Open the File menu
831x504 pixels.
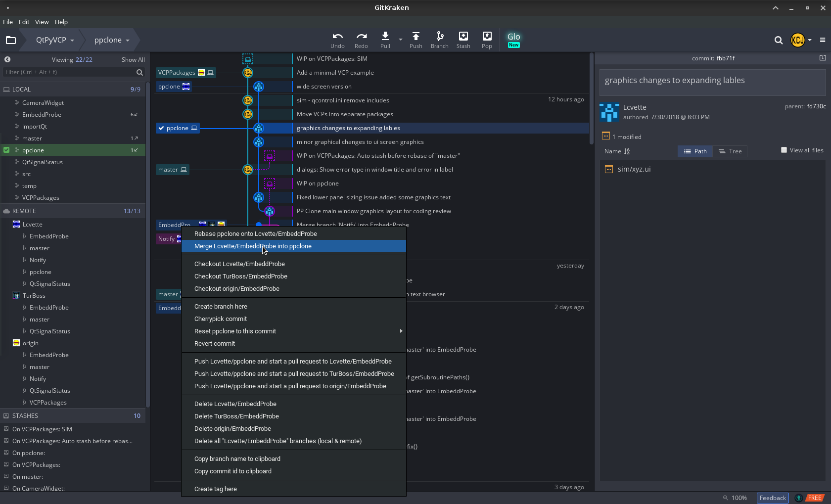tap(8, 22)
